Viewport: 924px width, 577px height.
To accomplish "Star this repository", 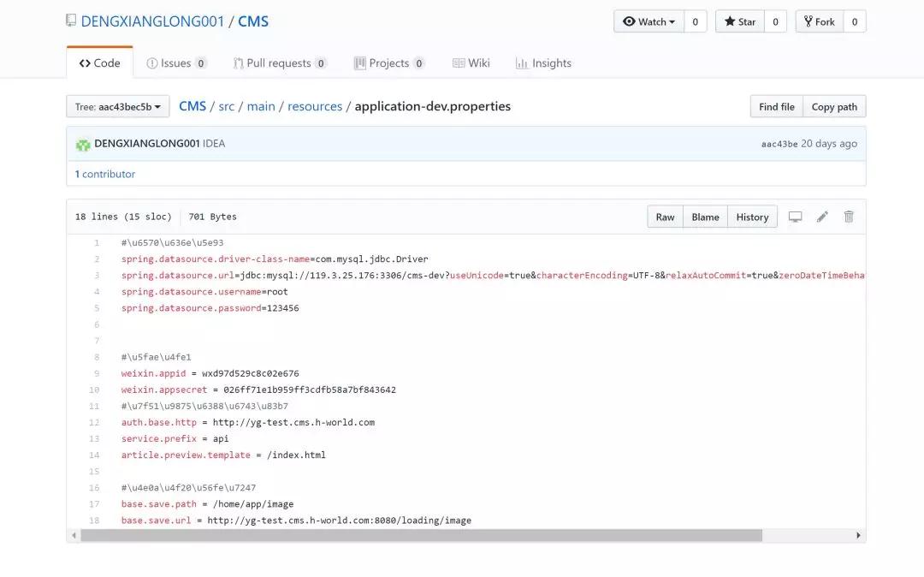I will pyautogui.click(x=739, y=21).
